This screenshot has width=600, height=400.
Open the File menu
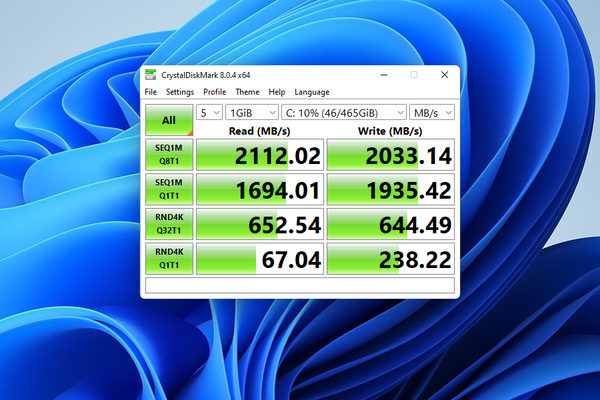151,92
